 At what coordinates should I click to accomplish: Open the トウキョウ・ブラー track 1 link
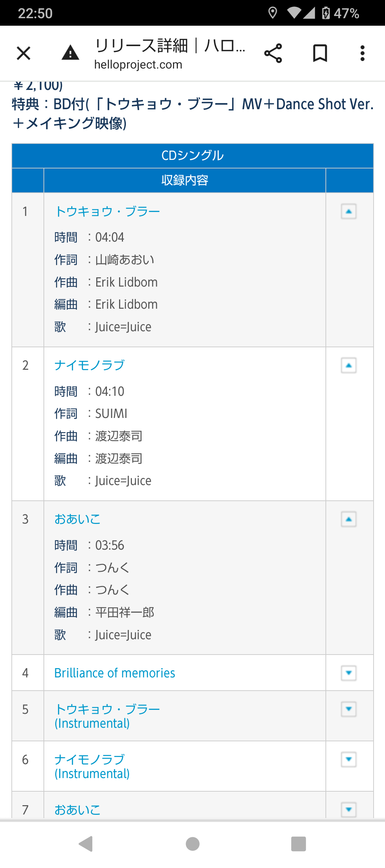pos(107,211)
